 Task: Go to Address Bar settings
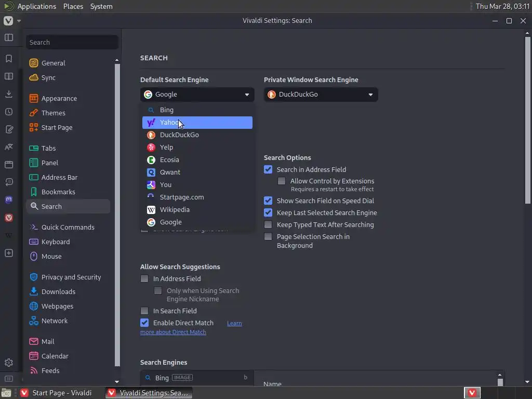[x=68, y=178]
